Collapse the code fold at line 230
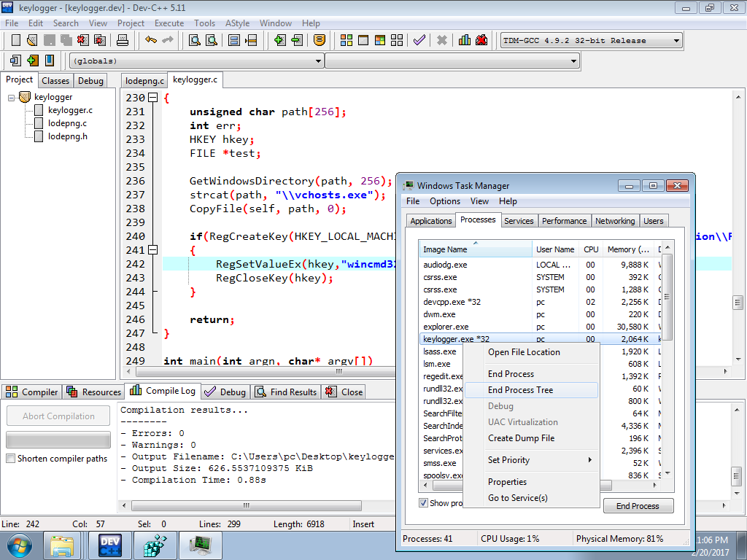 [x=152, y=98]
